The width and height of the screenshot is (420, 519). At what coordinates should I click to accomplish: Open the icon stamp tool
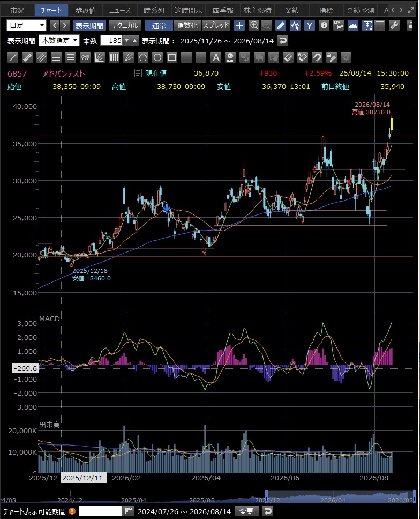point(230,57)
